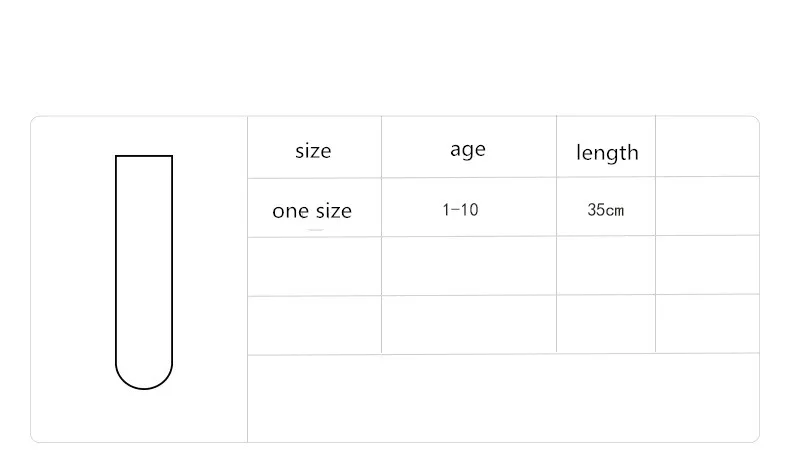The width and height of the screenshot is (790, 473).
Task: Click the third-row empty cell in the unlabeled column
Action: coord(707,264)
